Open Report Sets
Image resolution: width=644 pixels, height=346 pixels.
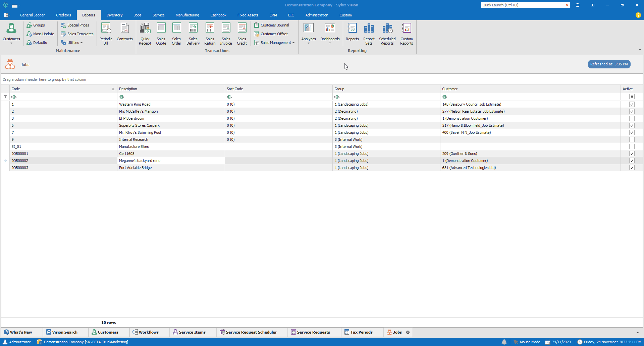(369, 34)
